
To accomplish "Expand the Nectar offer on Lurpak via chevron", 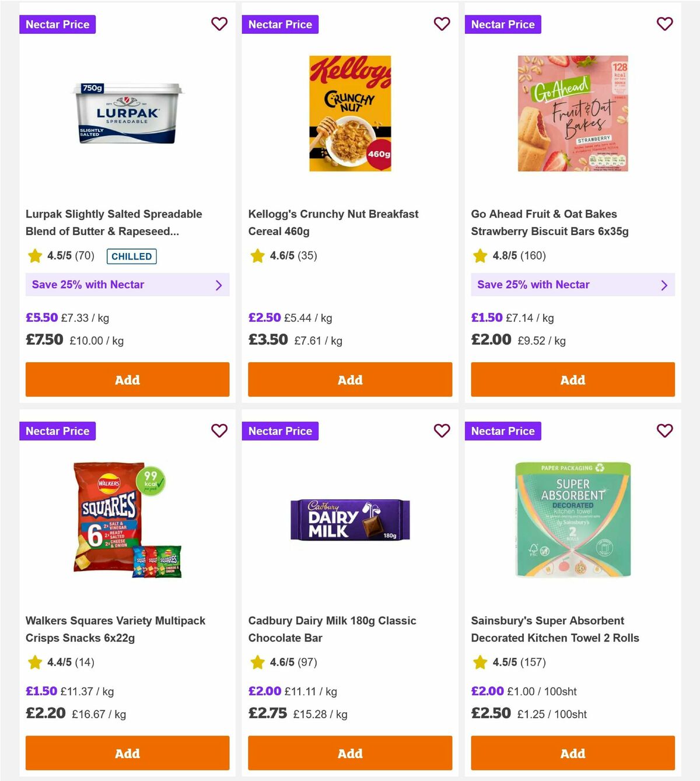I will coord(219,285).
